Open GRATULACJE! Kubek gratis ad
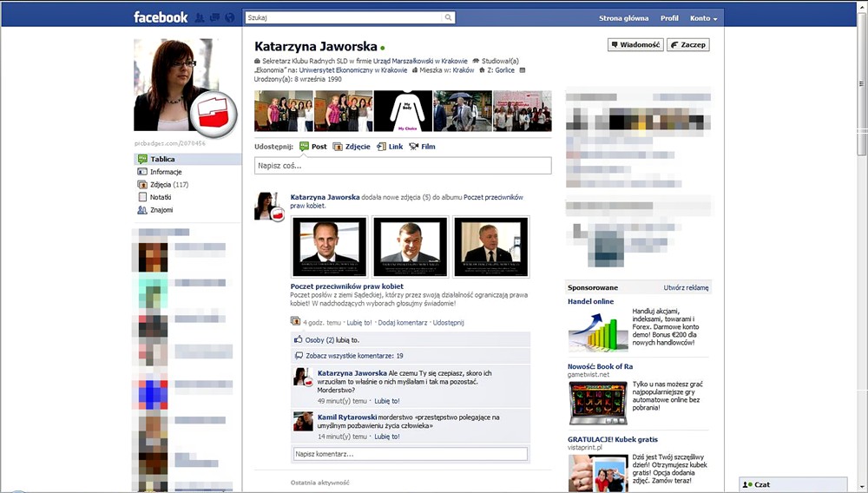Screen dimensions: 868x493 (613, 439)
